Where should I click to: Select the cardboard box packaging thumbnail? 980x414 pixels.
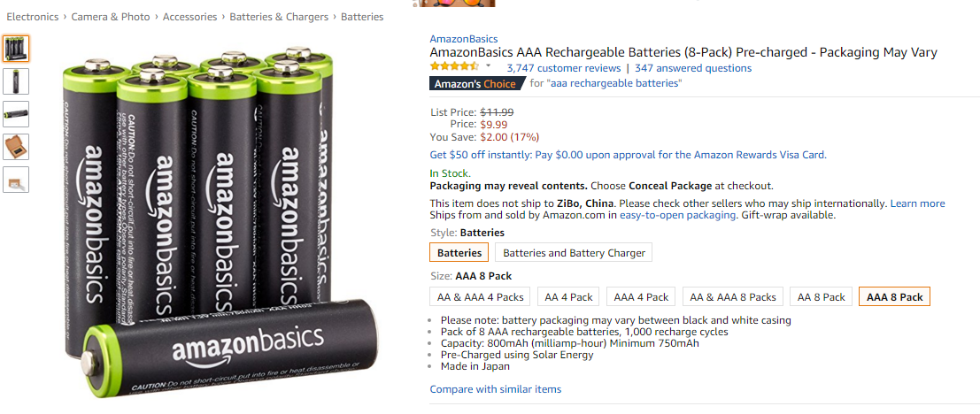click(16, 147)
